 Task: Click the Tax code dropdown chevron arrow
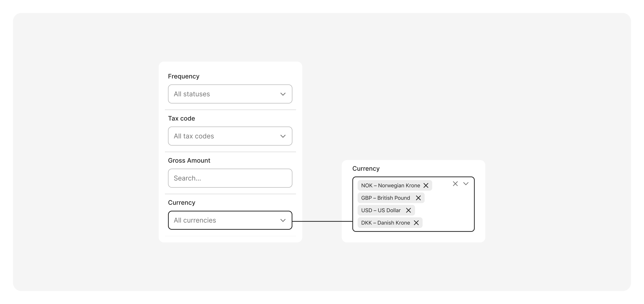coord(283,136)
